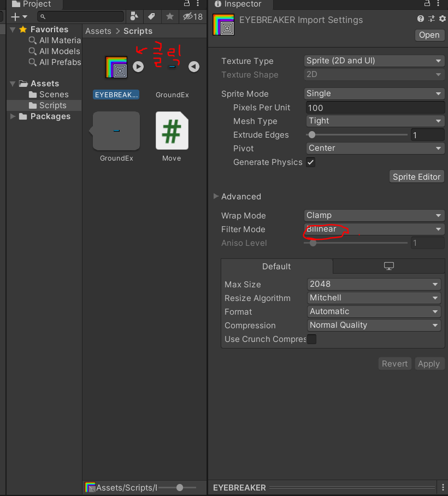This screenshot has height=496, width=448.
Task: Open the Texture Type dropdown
Action: click(x=374, y=61)
